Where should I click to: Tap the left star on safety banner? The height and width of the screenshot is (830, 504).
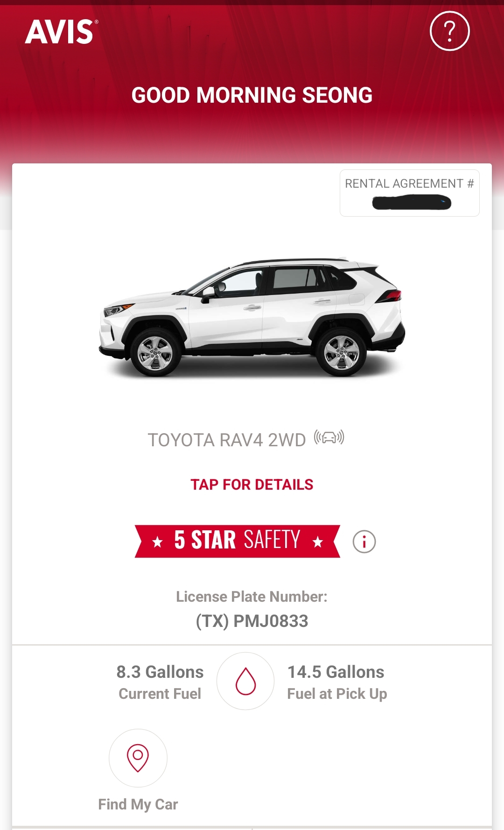pos(158,542)
